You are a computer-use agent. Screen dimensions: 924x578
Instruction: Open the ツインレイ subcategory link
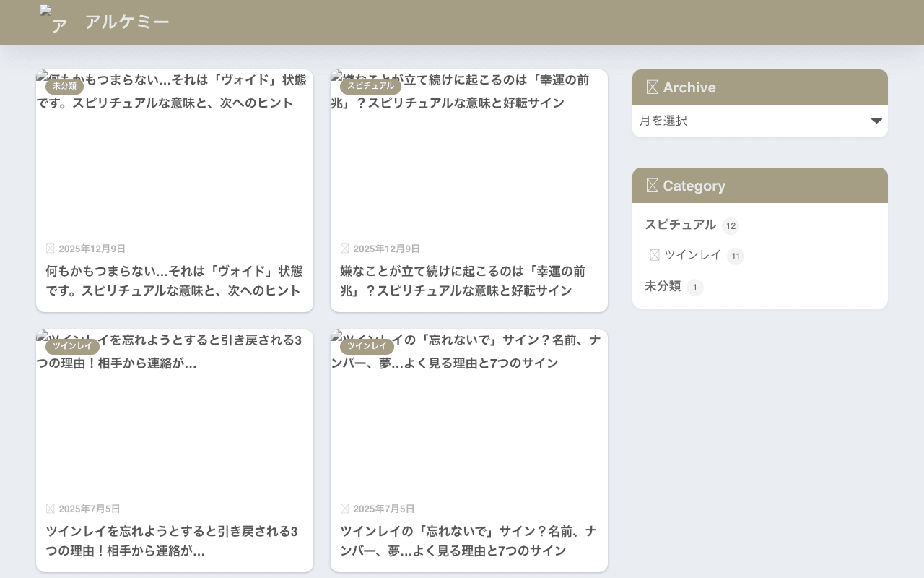(692, 255)
